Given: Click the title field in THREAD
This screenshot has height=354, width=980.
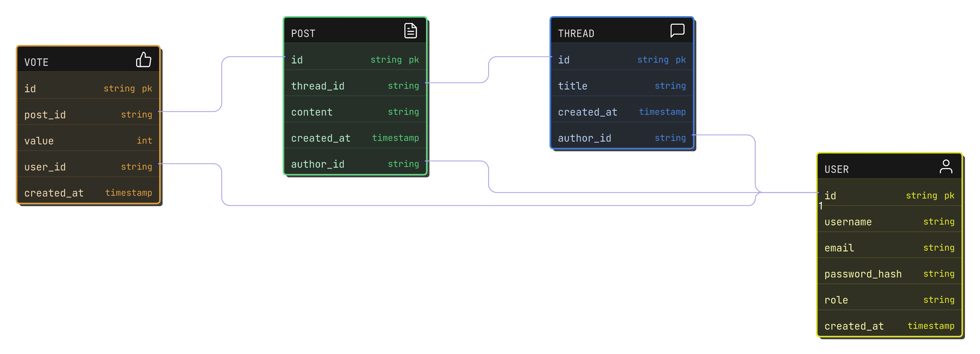Looking at the screenshot, I should (572, 86).
